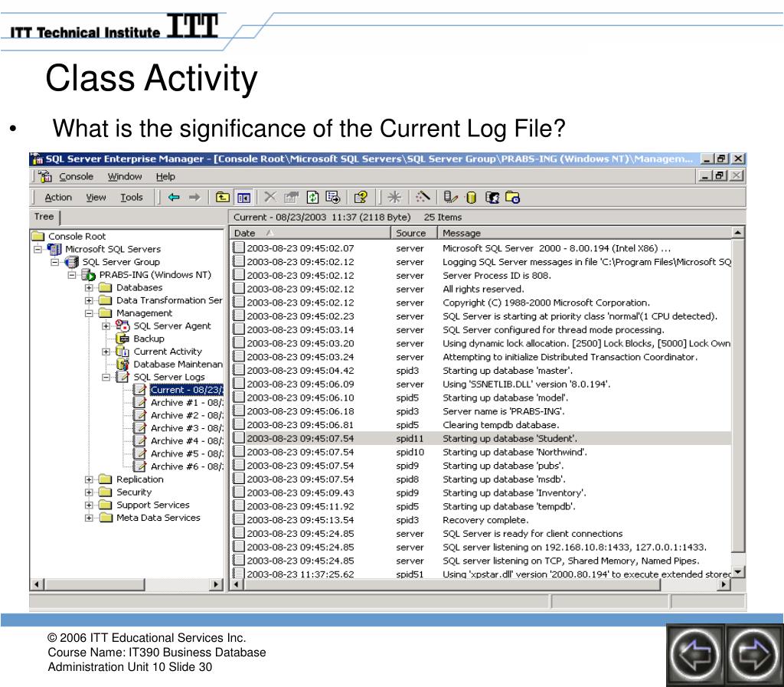Viewport: 784px width, 687px height.
Task: Select the Current log in the tree
Action: (x=187, y=390)
